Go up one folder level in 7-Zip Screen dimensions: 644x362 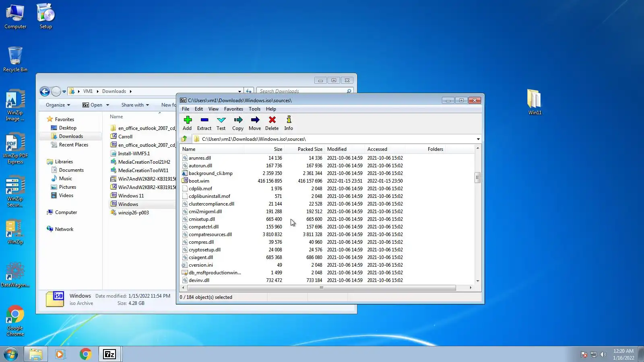tap(184, 139)
